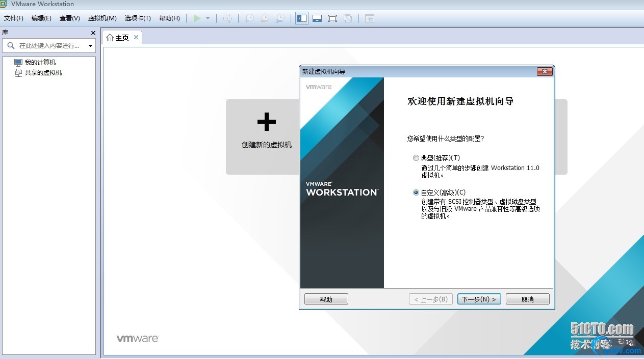This screenshot has height=359, width=644.
Task: Enter full screen mode icon
Action: click(332, 18)
